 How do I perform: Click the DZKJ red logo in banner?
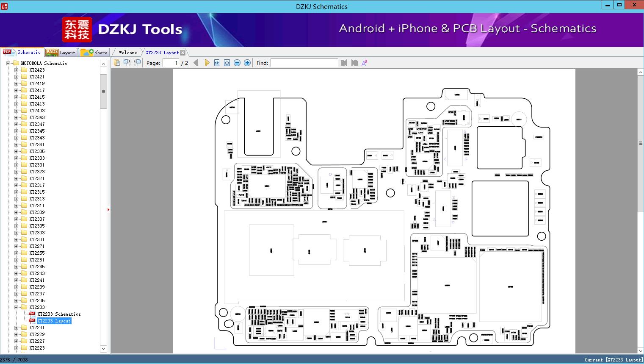click(x=77, y=29)
